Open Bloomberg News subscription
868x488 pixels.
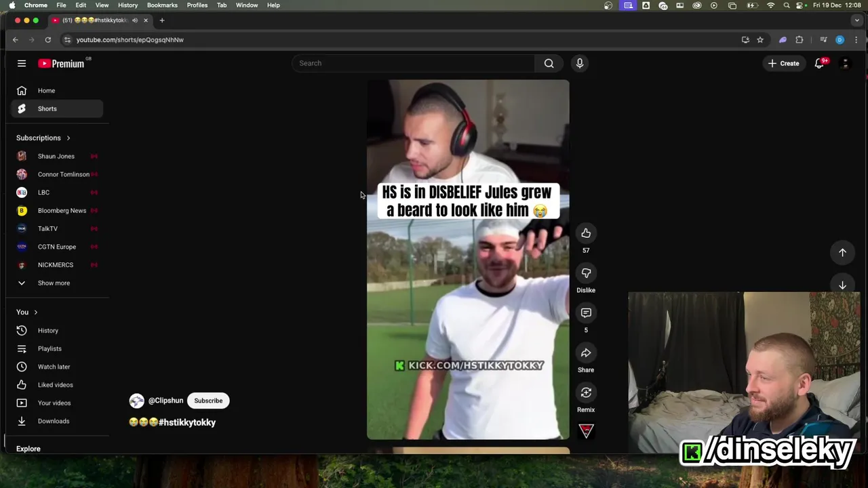[x=57, y=210]
